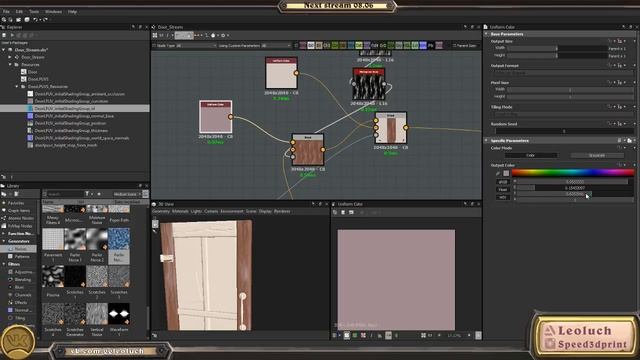Select the Rectangular Noise node
The image size is (640, 360).
[369, 84]
